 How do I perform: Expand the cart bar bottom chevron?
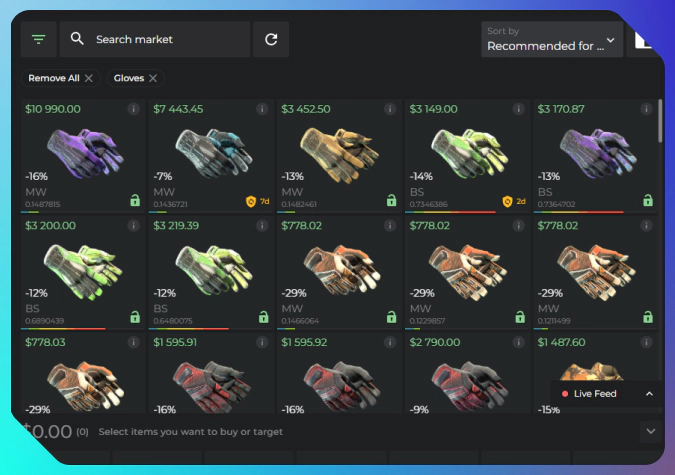[650, 431]
